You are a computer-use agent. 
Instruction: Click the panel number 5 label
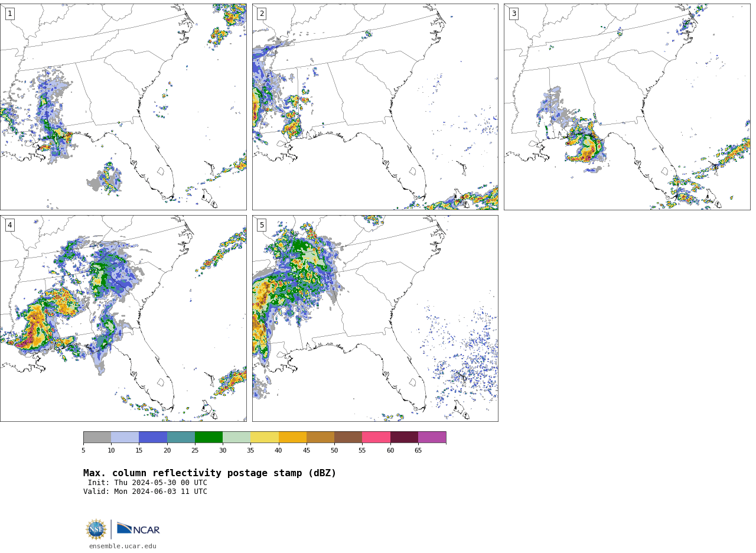[x=262, y=225]
